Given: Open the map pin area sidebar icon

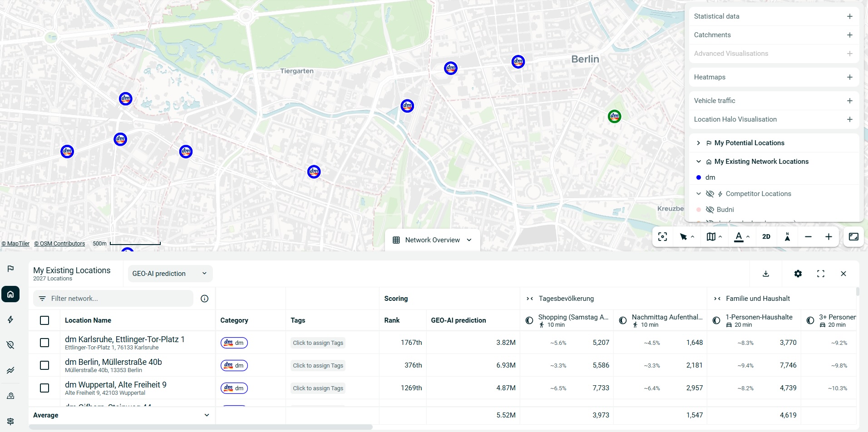Looking at the screenshot, I should (10, 396).
